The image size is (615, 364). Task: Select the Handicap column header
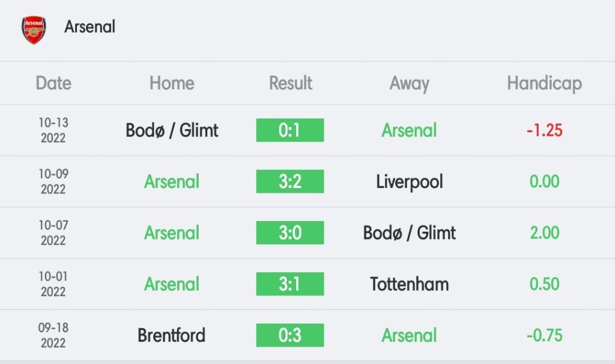click(544, 83)
